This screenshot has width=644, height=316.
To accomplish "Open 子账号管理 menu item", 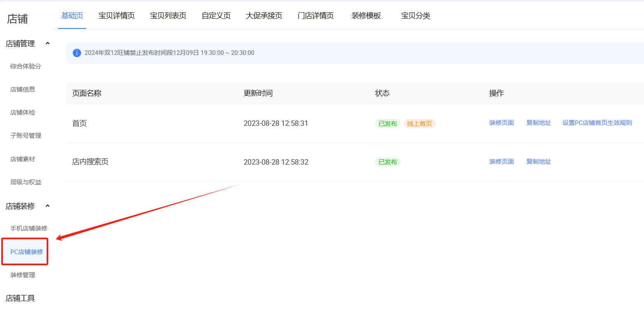I will pos(26,135).
